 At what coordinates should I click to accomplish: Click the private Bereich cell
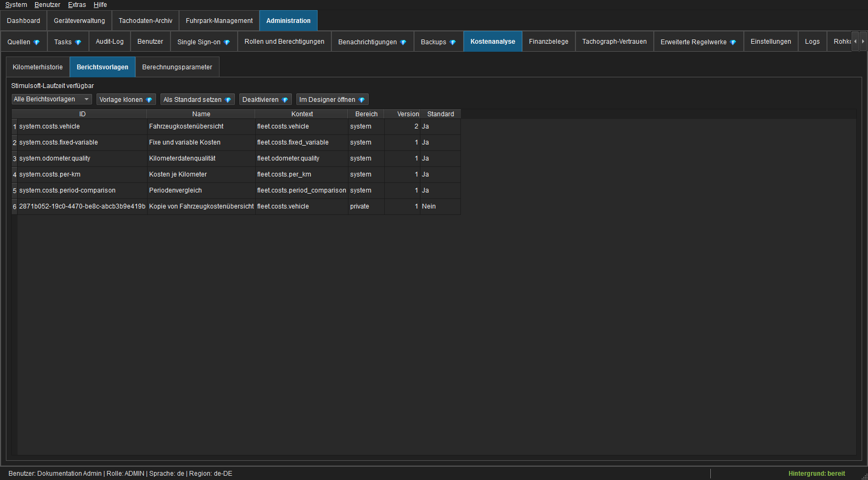(x=367, y=206)
